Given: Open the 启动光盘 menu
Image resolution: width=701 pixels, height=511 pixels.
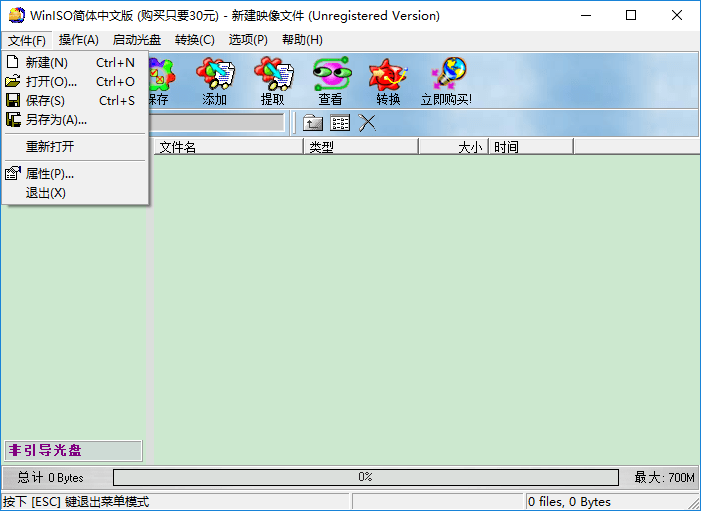Looking at the screenshot, I should tap(137, 40).
